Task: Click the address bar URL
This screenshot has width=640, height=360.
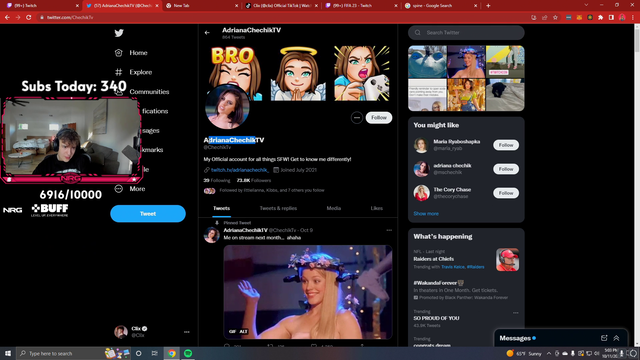Action: [70, 18]
